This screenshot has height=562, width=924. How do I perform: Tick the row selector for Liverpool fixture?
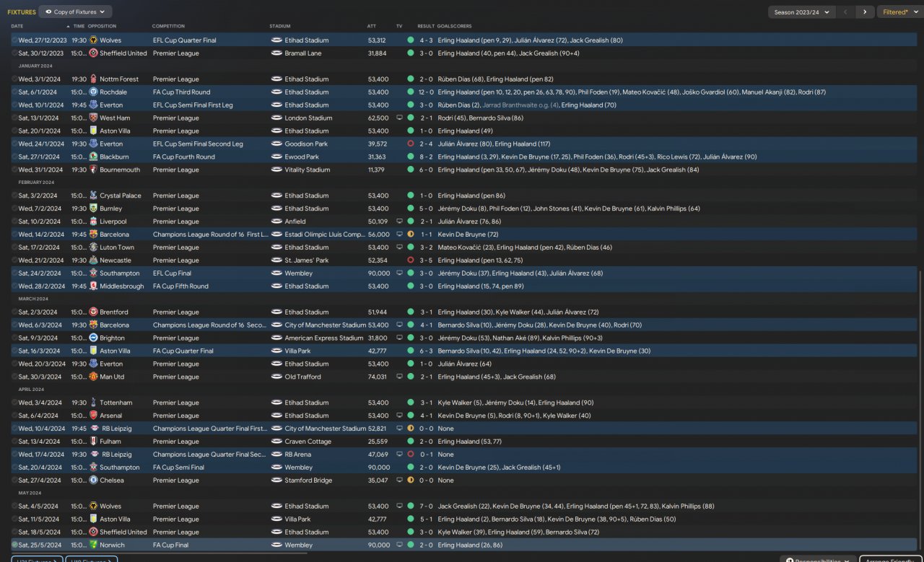[x=14, y=222]
